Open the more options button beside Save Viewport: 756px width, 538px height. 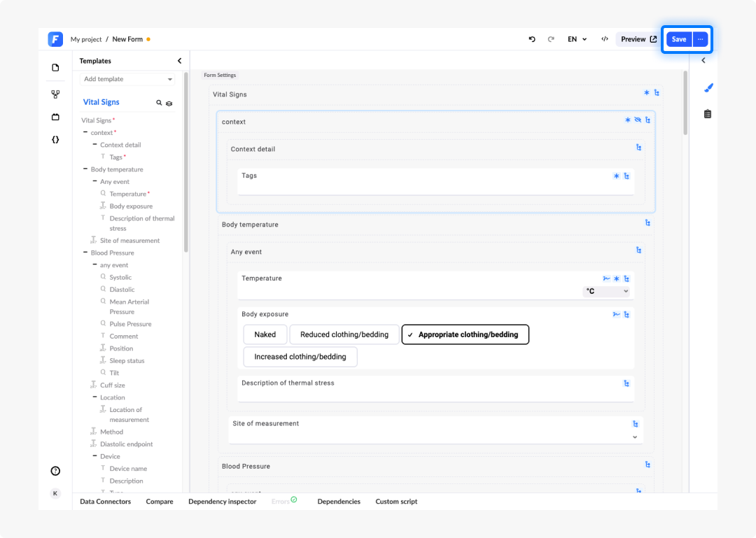pyautogui.click(x=701, y=39)
